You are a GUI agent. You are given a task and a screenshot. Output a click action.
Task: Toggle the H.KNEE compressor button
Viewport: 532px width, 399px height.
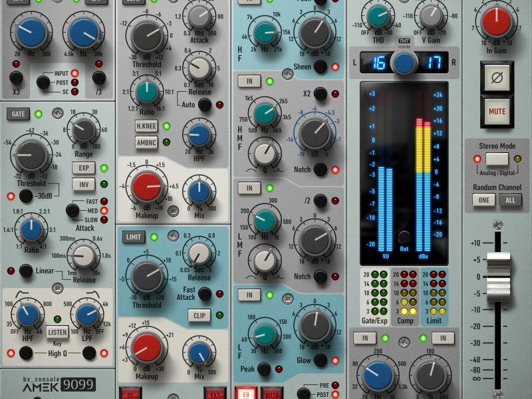pos(146,126)
